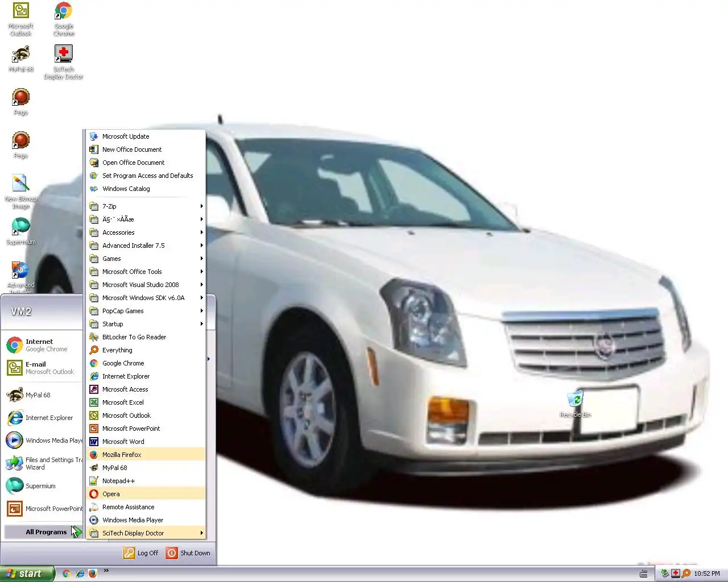This screenshot has width=728, height=582.
Task: Expand SciTech Display Doctor program folder
Action: (x=146, y=533)
